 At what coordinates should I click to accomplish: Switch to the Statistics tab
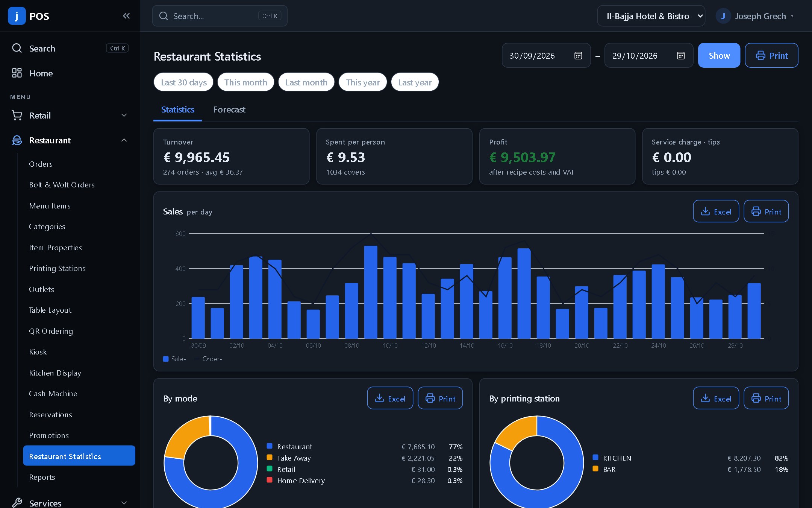(177, 110)
